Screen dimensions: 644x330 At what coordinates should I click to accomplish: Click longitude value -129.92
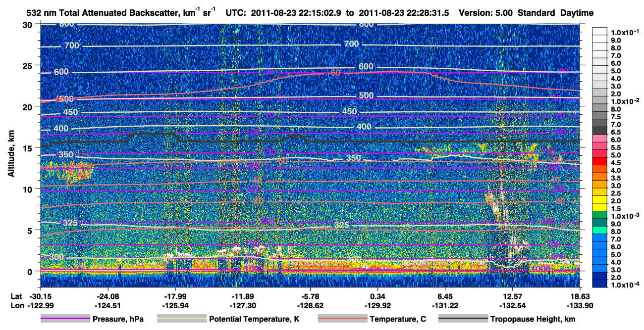(x=377, y=305)
